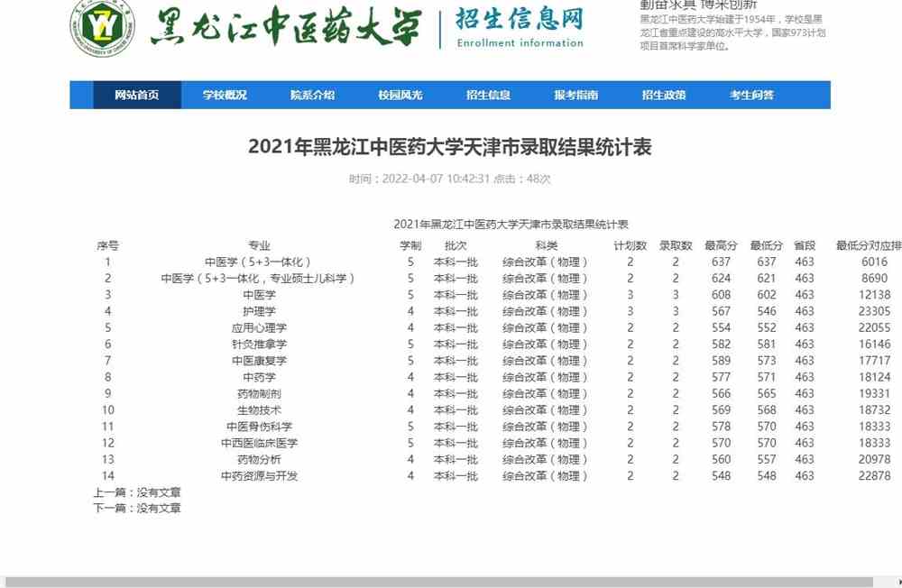Click major cell 中医学（5+3一体化）in row 1
The height and width of the screenshot is (588, 902).
click(259, 262)
